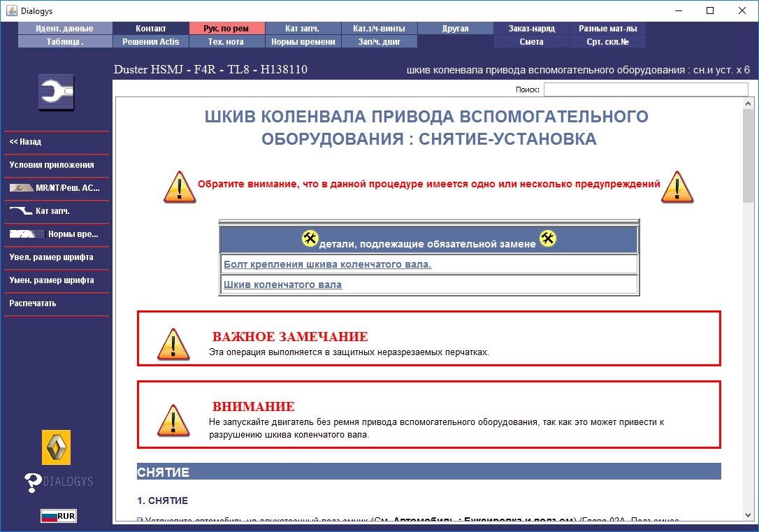Click right warning triangle beside red notice
759x532 pixels.
click(677, 187)
